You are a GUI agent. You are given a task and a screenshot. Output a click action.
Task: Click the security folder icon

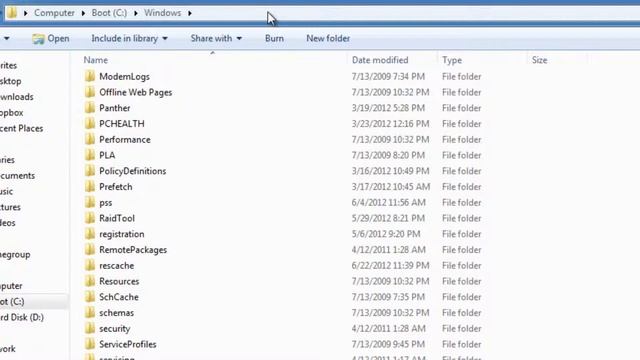90,329
